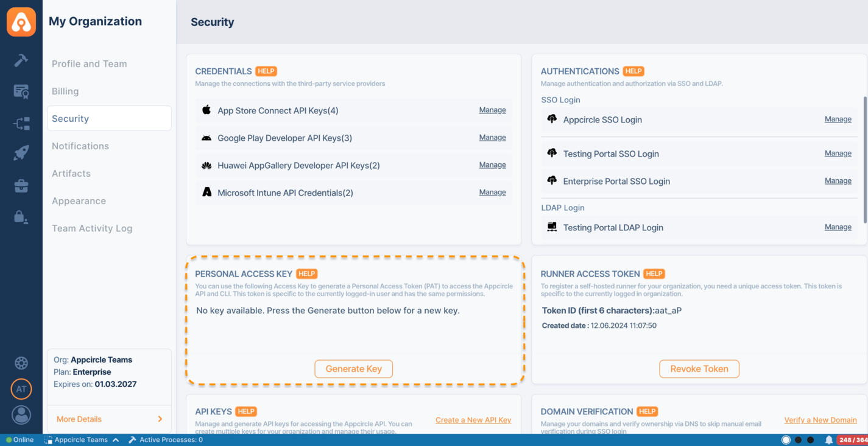The height and width of the screenshot is (446, 868).
Task: Click Create a New API Key link
Action: pyautogui.click(x=473, y=420)
